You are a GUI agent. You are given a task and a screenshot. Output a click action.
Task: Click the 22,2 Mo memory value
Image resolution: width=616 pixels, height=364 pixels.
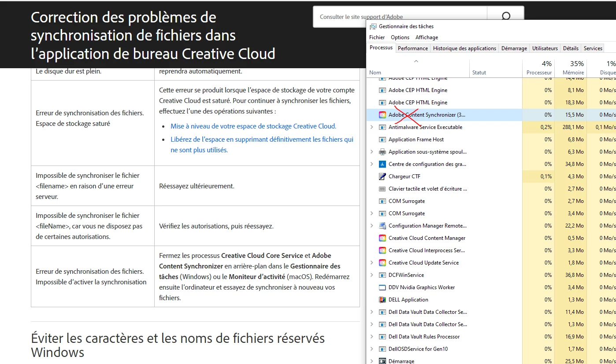pyautogui.click(x=575, y=226)
